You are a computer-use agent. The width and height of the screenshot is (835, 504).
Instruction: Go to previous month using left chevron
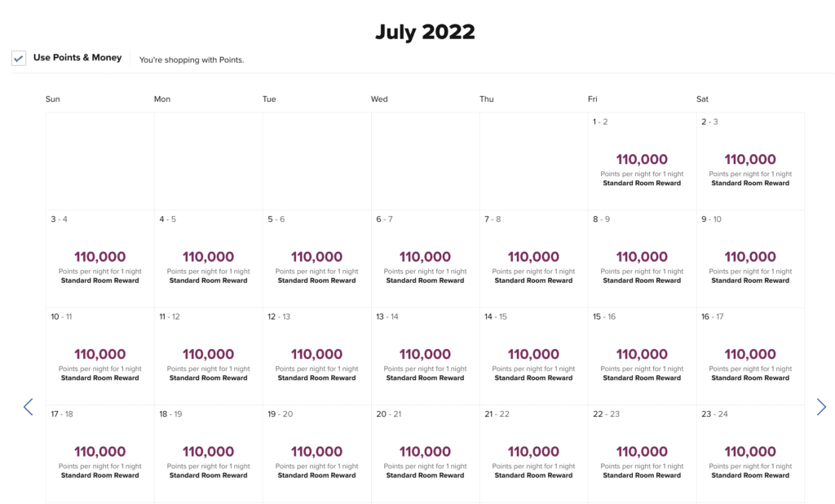pos(28,407)
